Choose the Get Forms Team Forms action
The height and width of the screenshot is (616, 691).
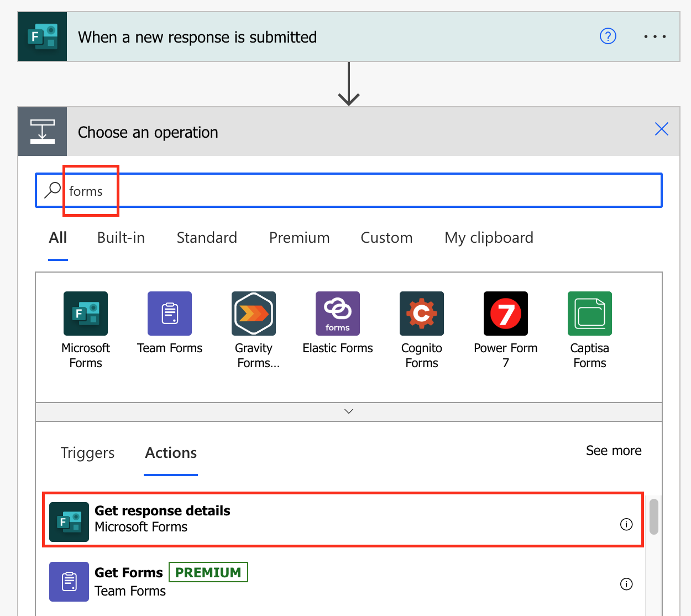tap(343, 582)
